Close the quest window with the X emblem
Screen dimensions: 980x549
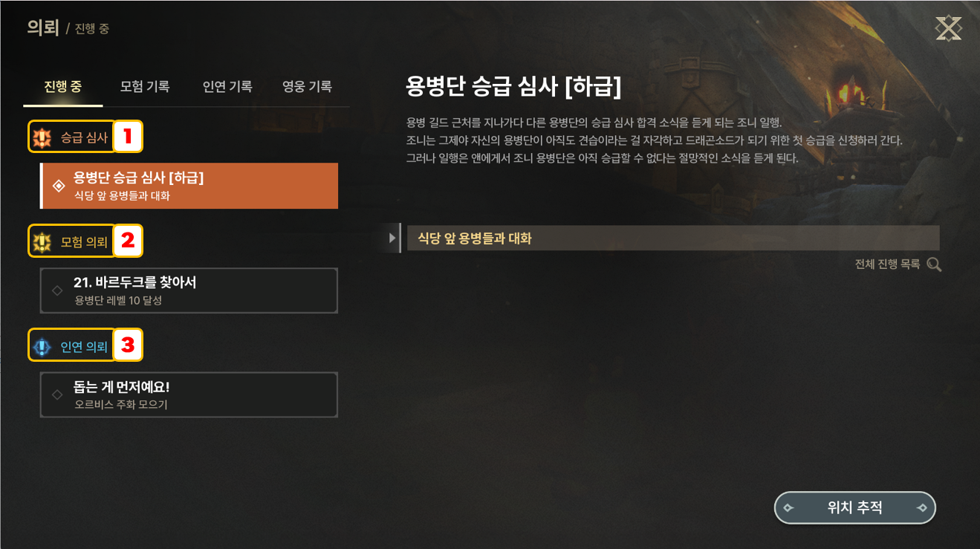pyautogui.click(x=948, y=28)
